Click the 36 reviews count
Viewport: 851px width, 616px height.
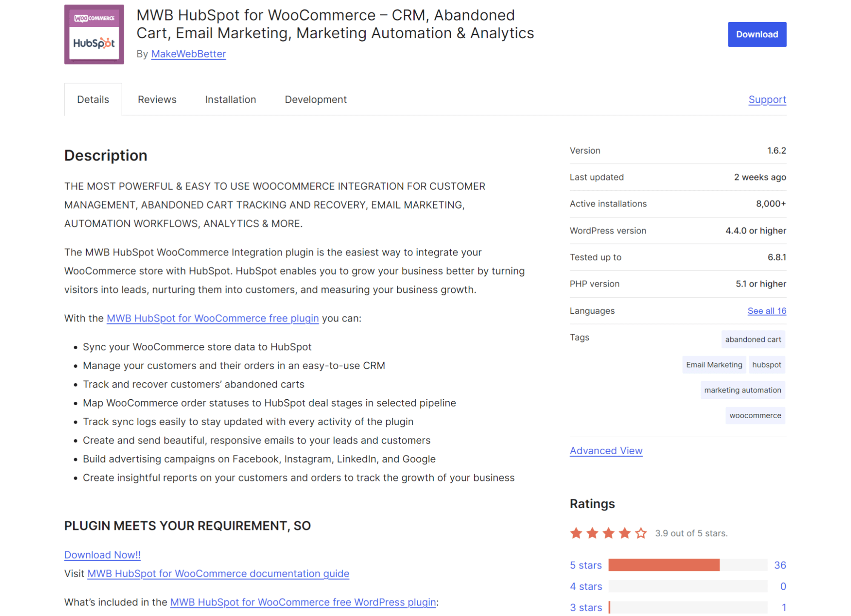click(x=780, y=565)
